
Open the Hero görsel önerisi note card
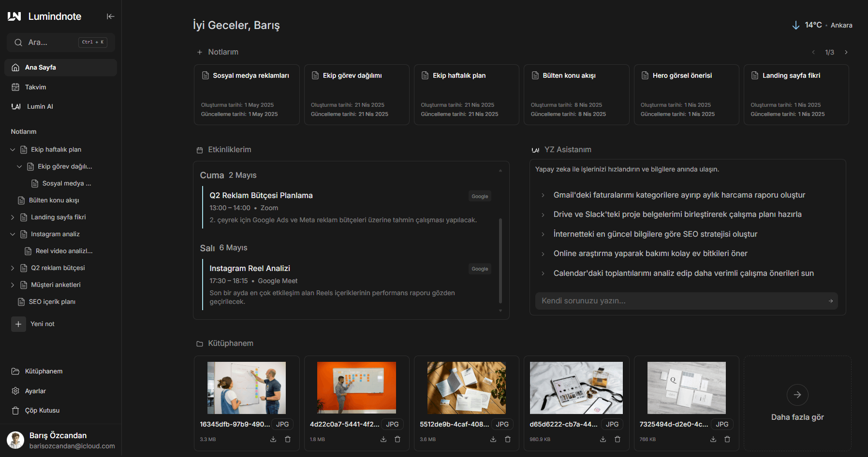coord(687,95)
